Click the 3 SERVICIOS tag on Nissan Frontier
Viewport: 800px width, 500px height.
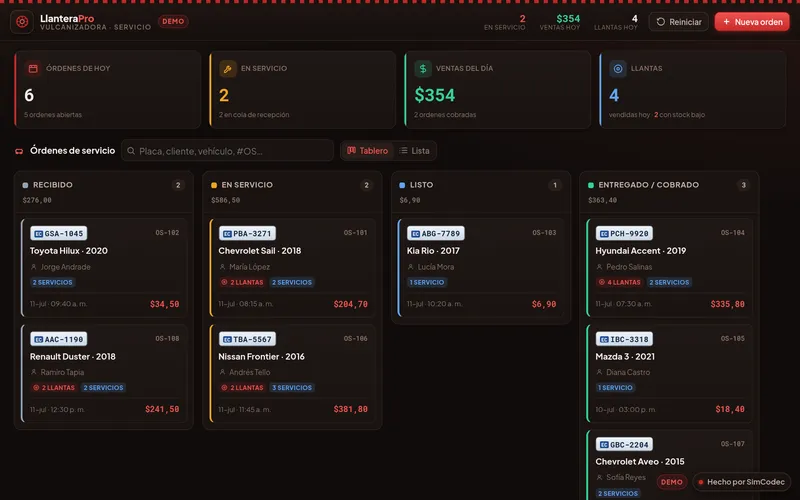[x=292, y=388]
